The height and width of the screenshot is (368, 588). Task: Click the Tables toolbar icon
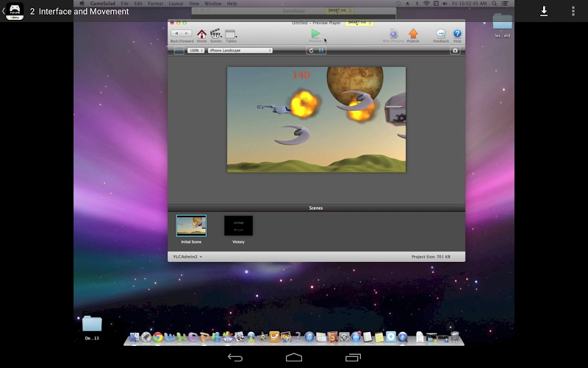231,34
